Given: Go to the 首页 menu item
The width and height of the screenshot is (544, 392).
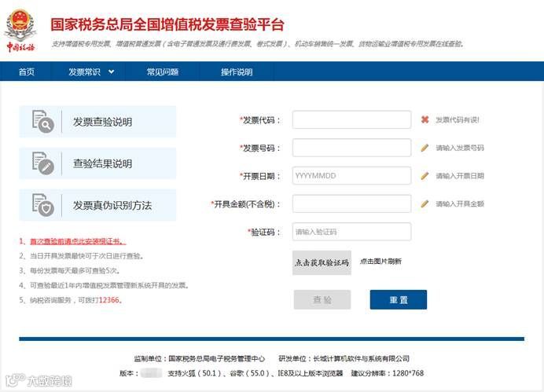Looking at the screenshot, I should 27,71.
